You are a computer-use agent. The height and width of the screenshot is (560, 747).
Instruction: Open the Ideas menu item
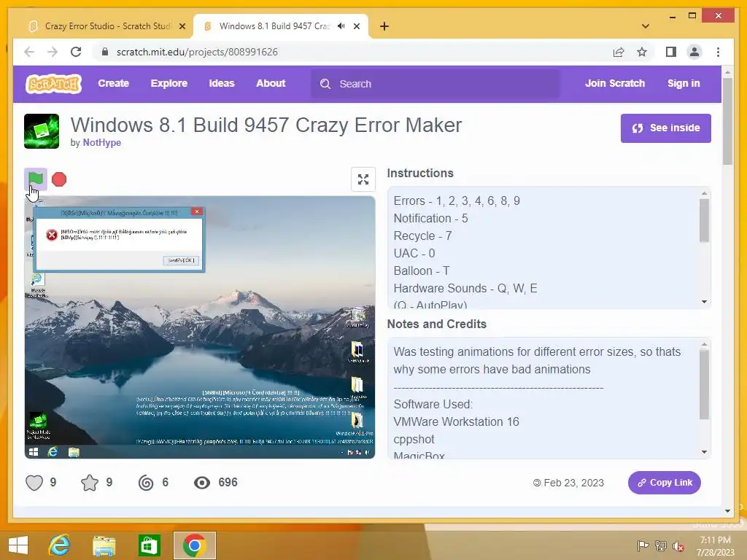[x=222, y=83]
